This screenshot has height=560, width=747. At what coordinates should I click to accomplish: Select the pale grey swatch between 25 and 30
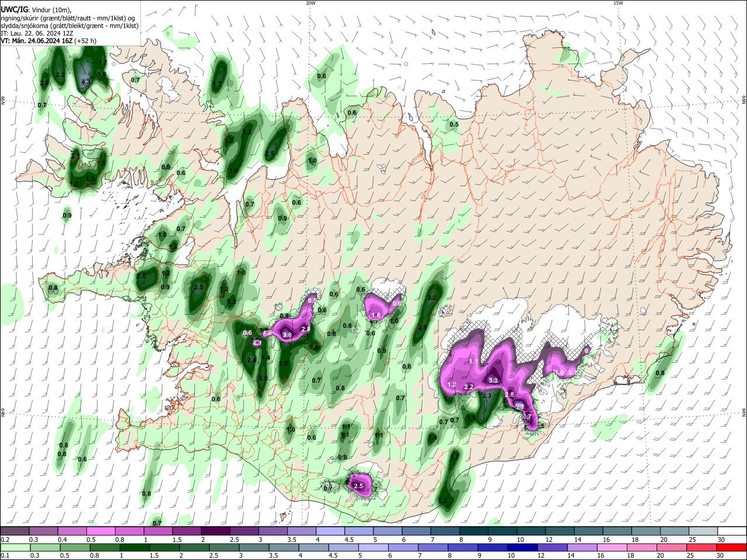[704, 531]
